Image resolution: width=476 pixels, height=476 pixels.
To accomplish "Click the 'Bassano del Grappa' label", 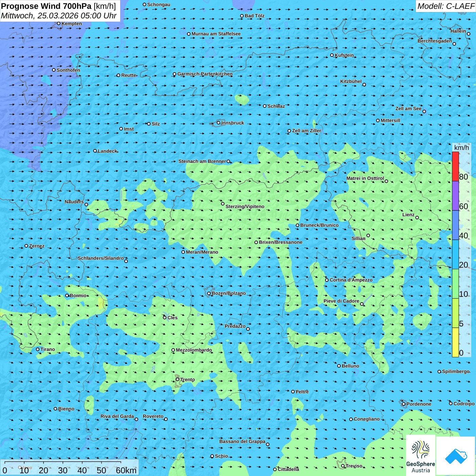I will click(x=242, y=441).
